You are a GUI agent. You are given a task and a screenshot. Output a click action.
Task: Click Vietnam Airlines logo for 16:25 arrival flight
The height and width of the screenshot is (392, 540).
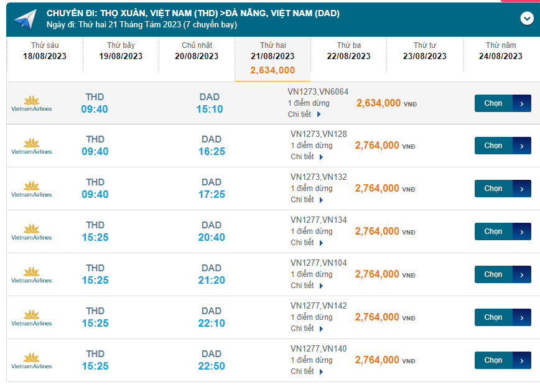click(31, 146)
